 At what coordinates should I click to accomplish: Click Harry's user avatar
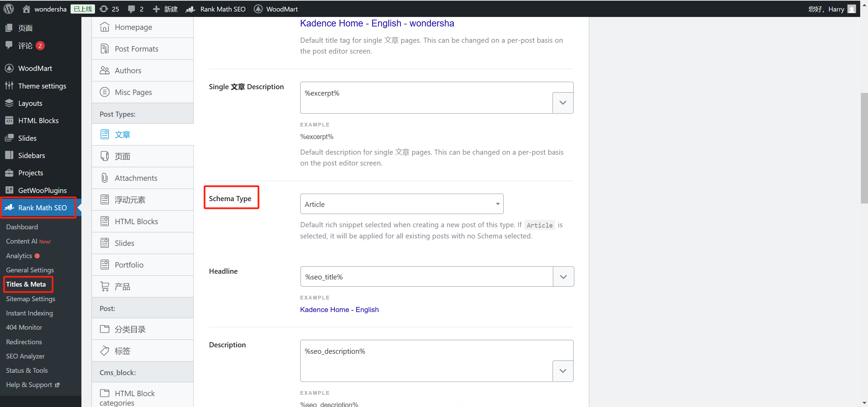(851, 9)
